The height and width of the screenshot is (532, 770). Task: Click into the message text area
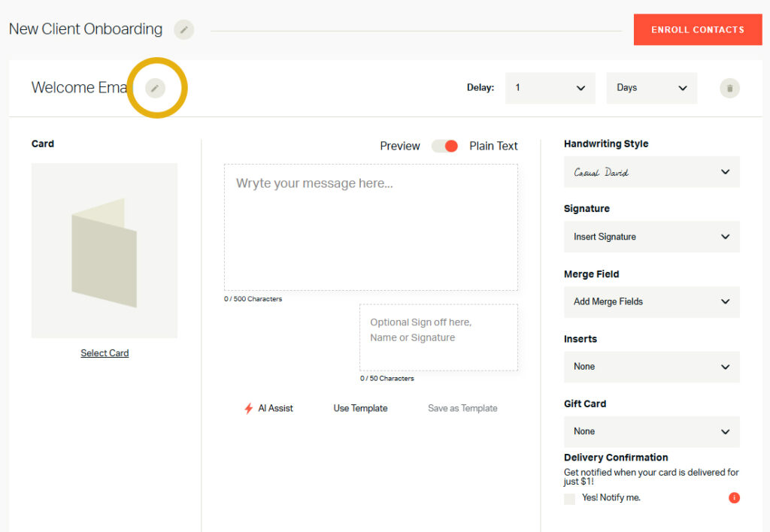click(x=371, y=227)
